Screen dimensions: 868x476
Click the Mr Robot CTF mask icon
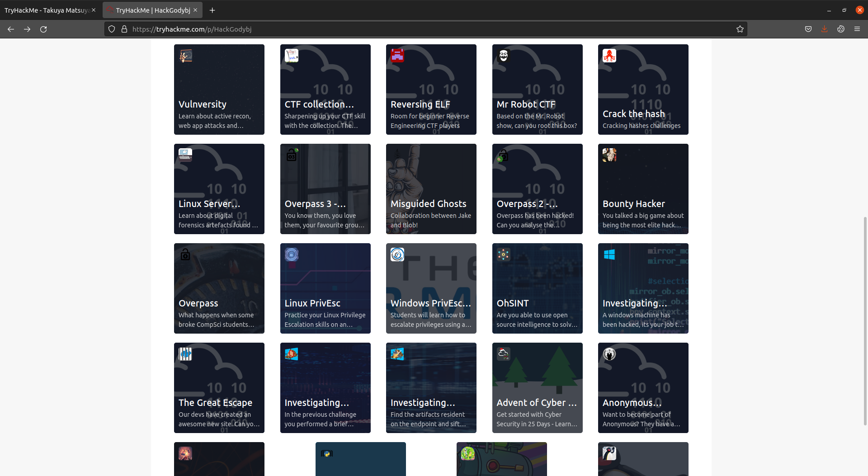503,56
